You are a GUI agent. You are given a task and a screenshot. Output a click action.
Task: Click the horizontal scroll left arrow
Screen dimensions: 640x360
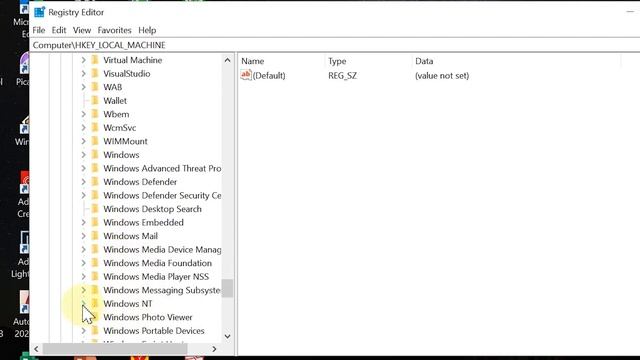pos(36,349)
